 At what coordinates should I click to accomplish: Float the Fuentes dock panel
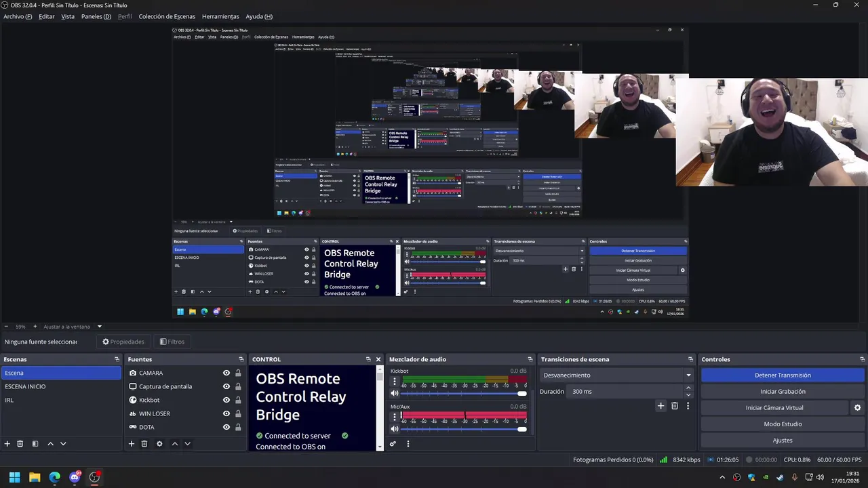click(241, 359)
